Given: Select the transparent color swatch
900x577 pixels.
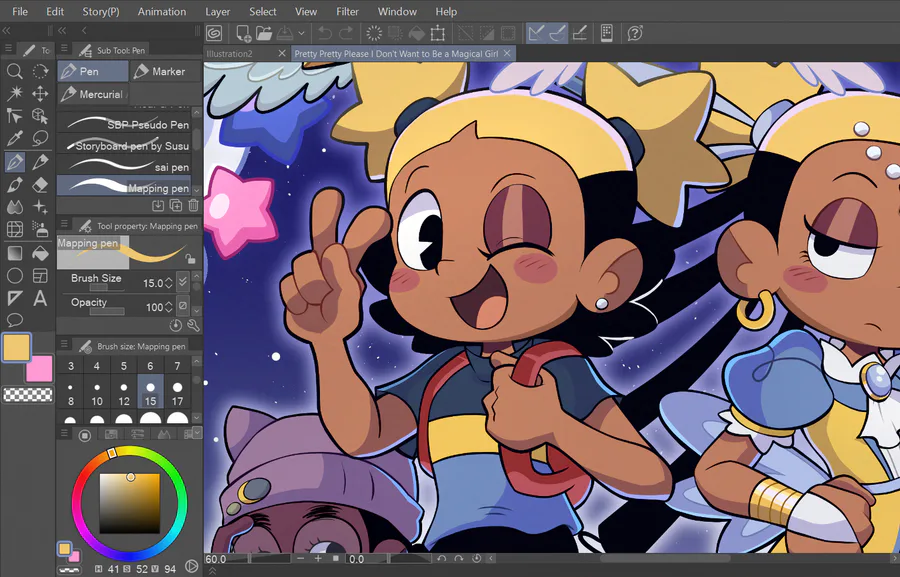Looking at the screenshot, I should [x=28, y=394].
